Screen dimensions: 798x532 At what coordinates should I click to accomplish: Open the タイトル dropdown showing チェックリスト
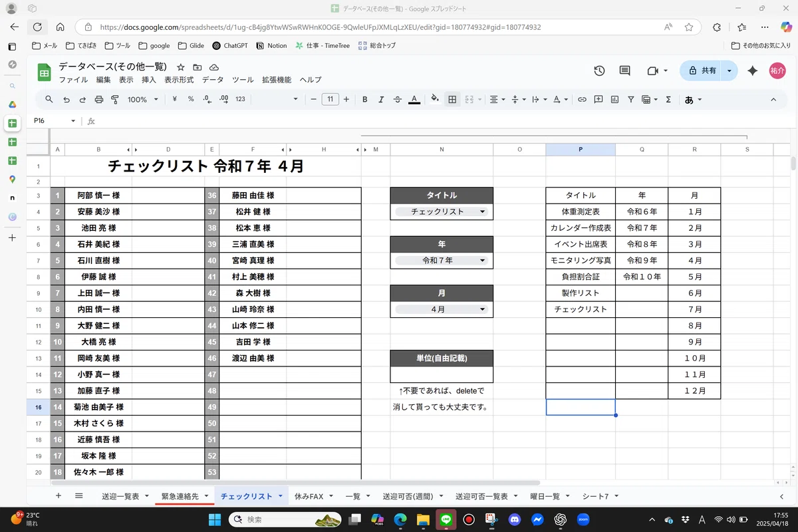[442, 211]
